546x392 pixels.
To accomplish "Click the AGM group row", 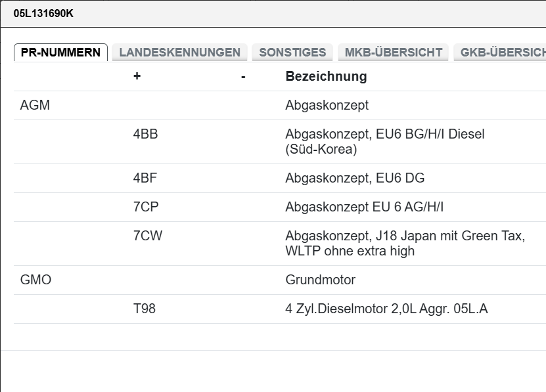I will click(x=35, y=105).
